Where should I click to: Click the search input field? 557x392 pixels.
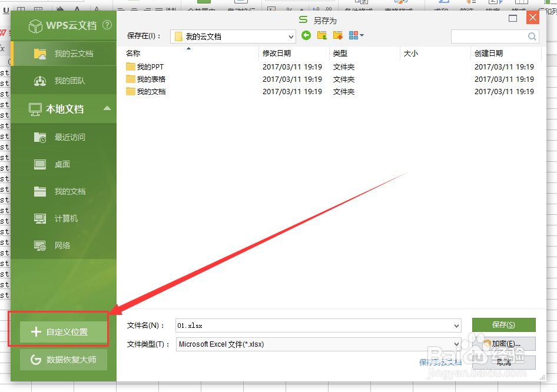coord(489,36)
